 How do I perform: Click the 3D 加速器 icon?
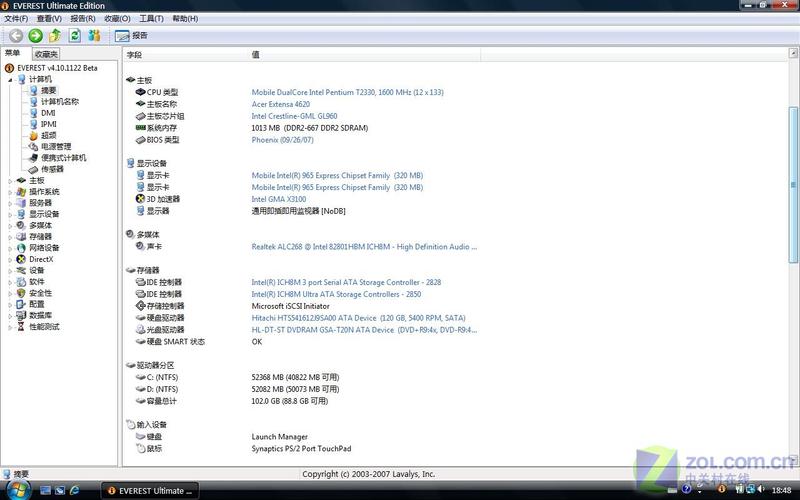[141, 199]
